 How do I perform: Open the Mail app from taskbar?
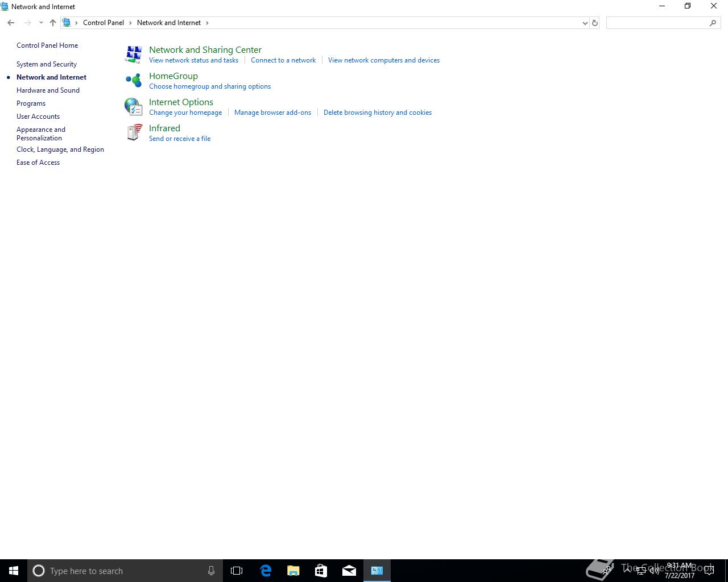(x=349, y=571)
